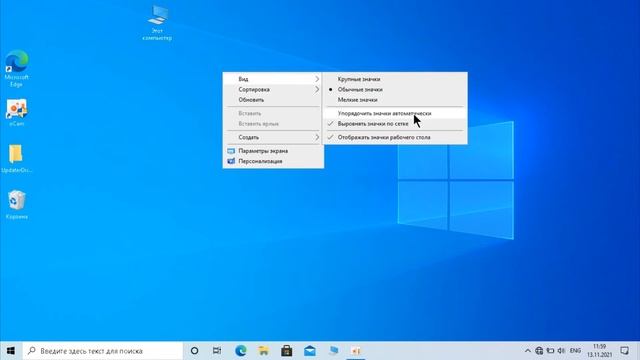
Task: Open File Explorer from the taskbar
Action: click(x=264, y=351)
